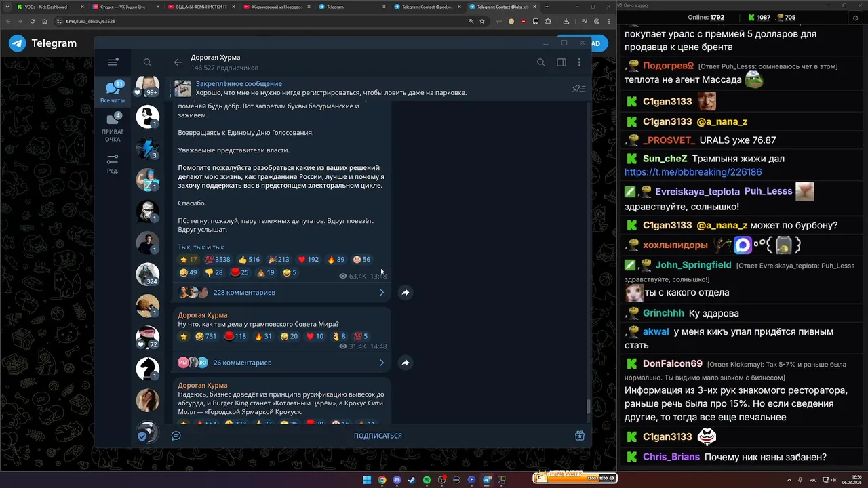This screenshot has height=488, width=868.
Task: Open Windows Start menu
Action: (x=367, y=480)
